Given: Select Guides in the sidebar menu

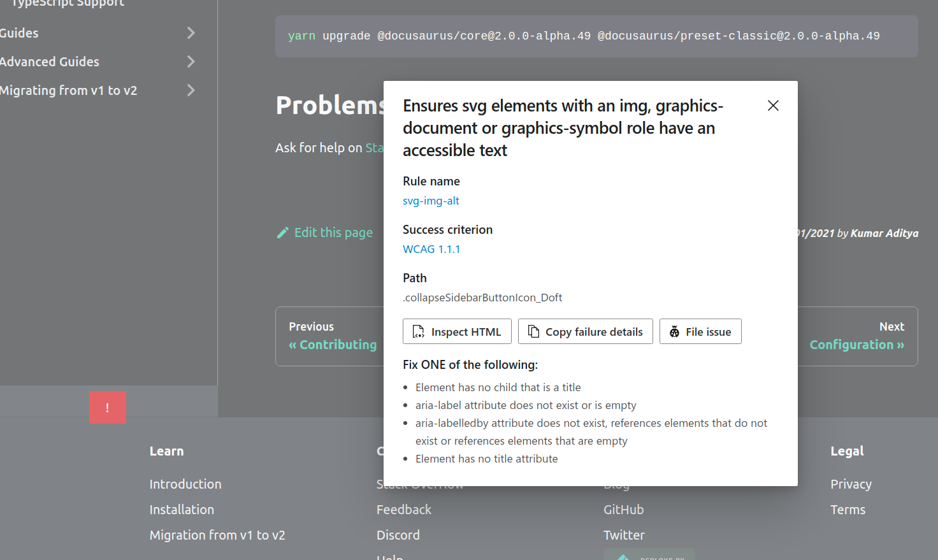Looking at the screenshot, I should click(x=19, y=32).
